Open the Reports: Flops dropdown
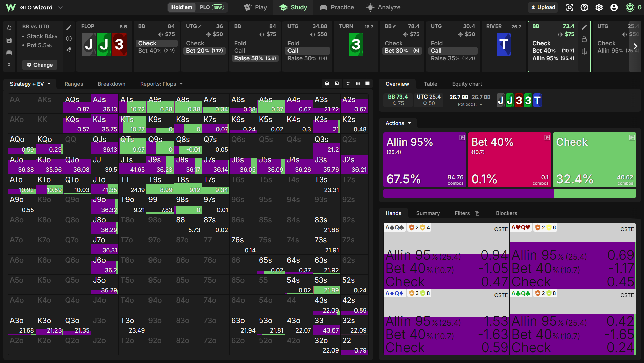 point(162,84)
